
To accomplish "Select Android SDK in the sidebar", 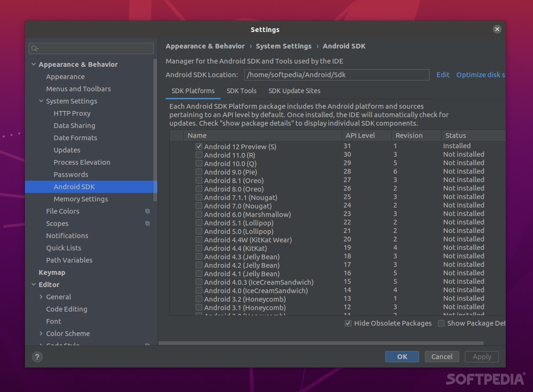I will coord(91,187).
